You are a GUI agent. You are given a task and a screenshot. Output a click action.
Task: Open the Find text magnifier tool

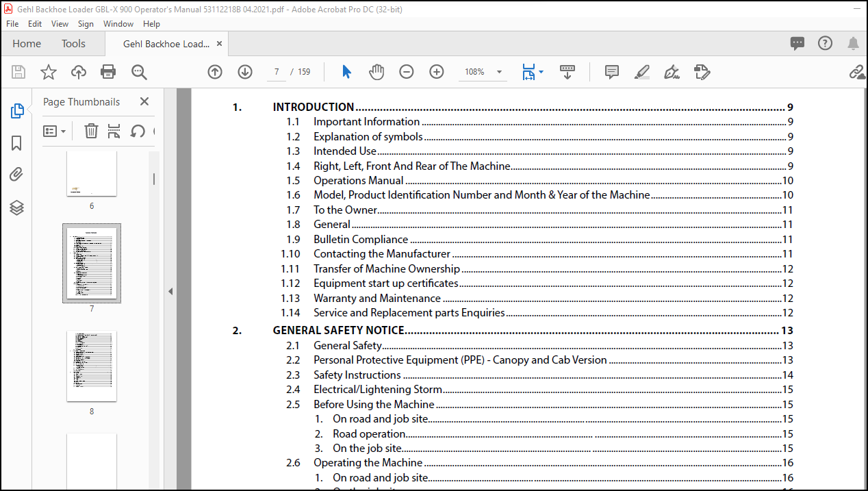[x=139, y=72]
